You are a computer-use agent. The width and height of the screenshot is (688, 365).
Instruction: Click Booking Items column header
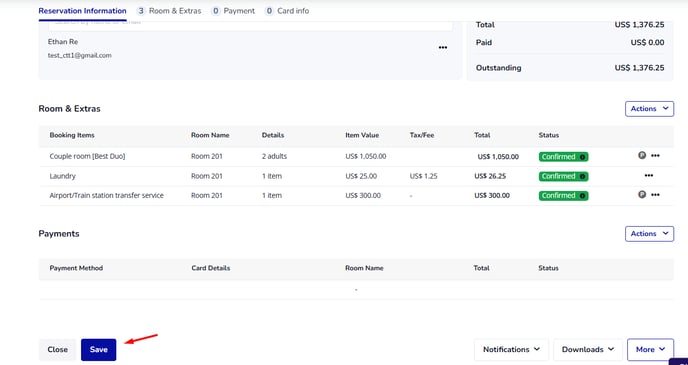[72, 135]
